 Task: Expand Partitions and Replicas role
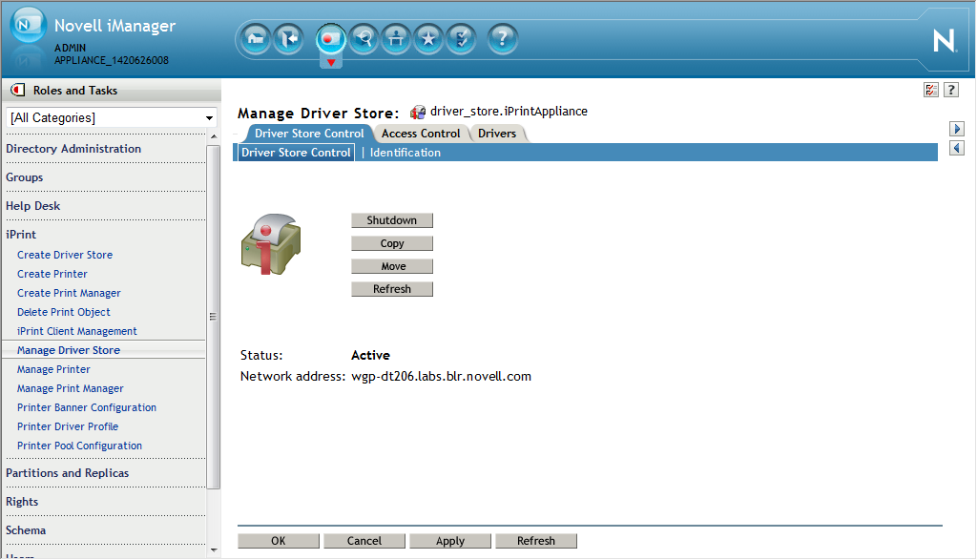point(68,473)
